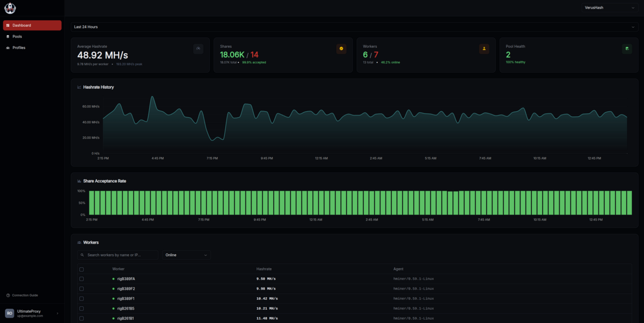Open the Online status filter dropdown
Screen dimensions: 644x323
point(186,255)
